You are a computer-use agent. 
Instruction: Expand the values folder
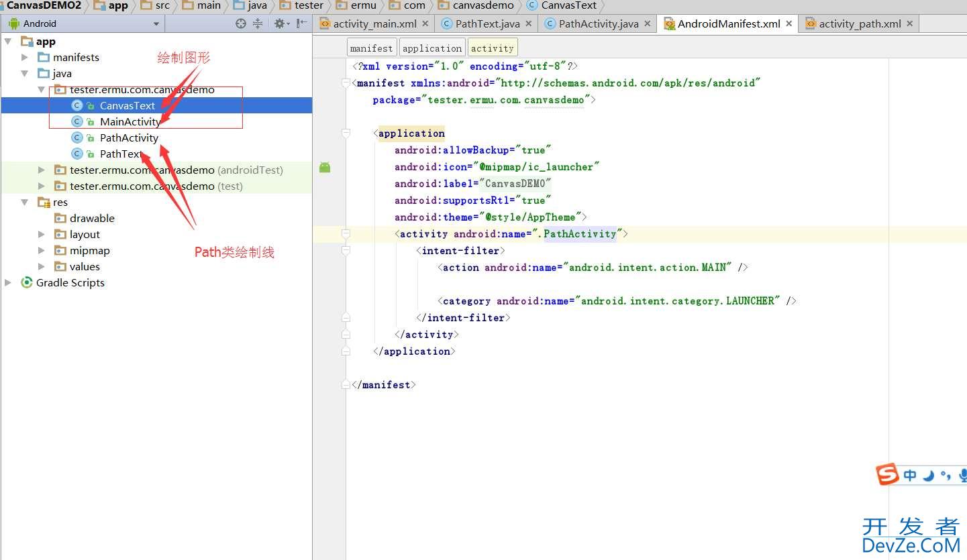tap(42, 266)
